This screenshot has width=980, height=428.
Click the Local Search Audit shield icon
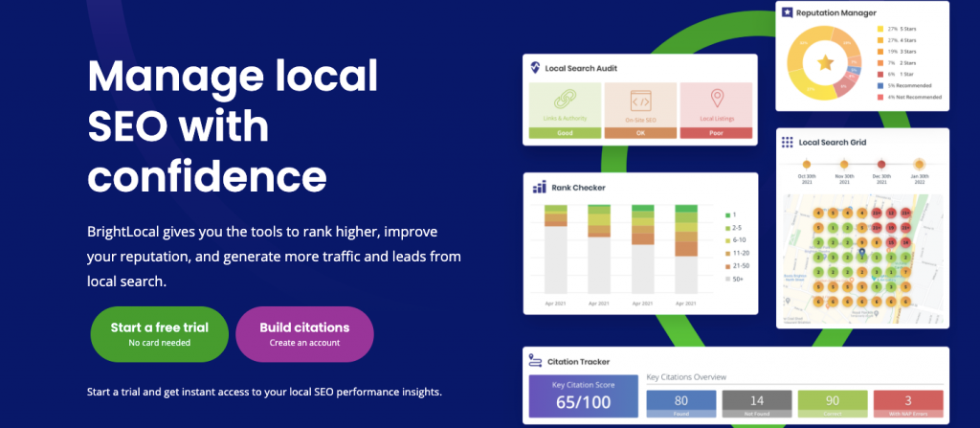coord(535,68)
